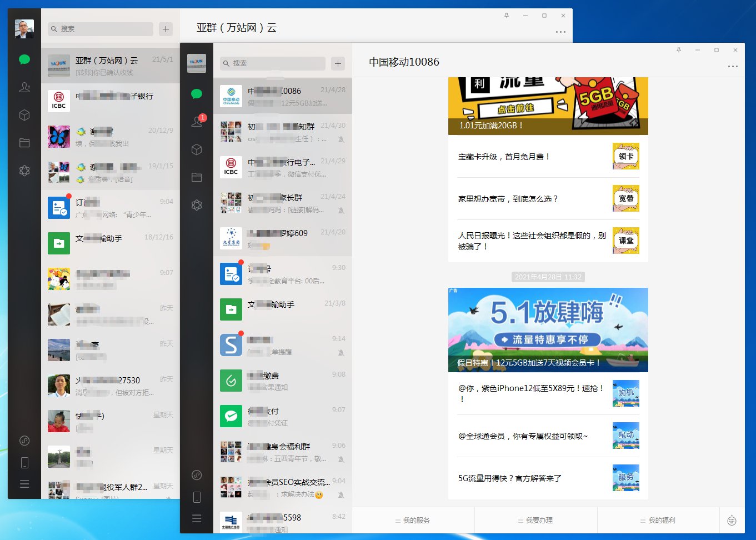This screenshot has width=756, height=540.
Task: Open 我的服务 menu at chat bottom
Action: pyautogui.click(x=413, y=521)
